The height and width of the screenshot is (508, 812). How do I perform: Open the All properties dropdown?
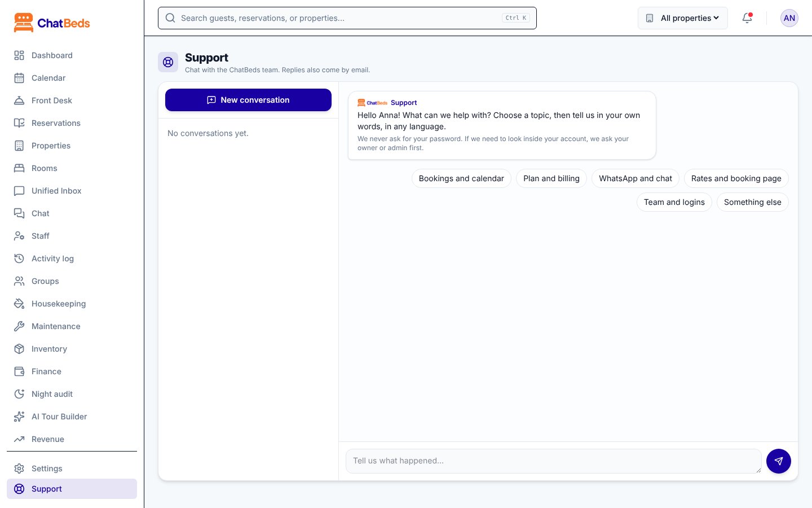click(x=683, y=18)
